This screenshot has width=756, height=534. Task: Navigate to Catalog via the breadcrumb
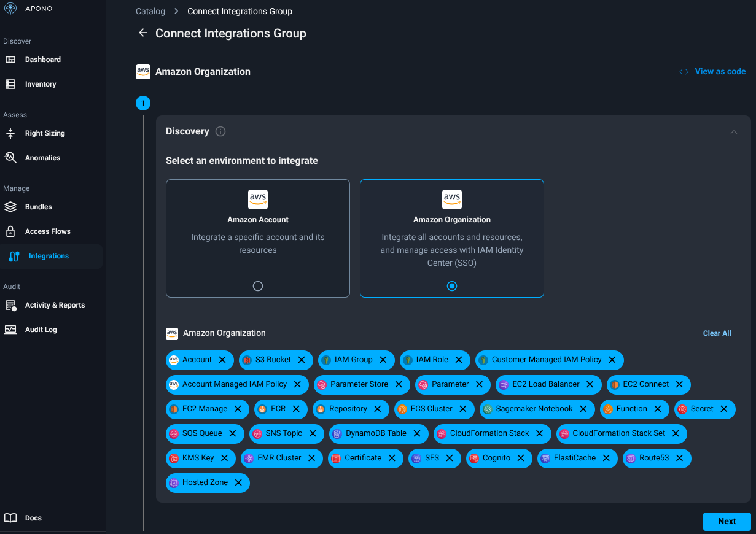coord(149,11)
